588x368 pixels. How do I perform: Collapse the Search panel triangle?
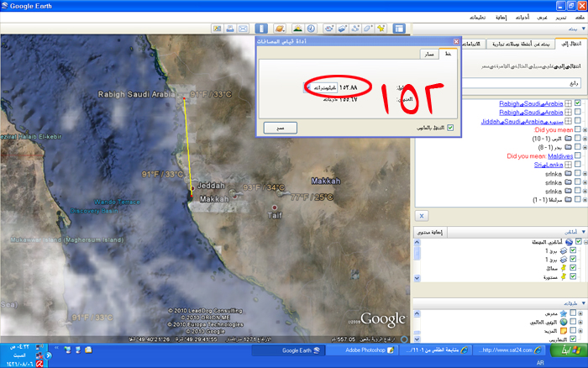[x=584, y=29]
